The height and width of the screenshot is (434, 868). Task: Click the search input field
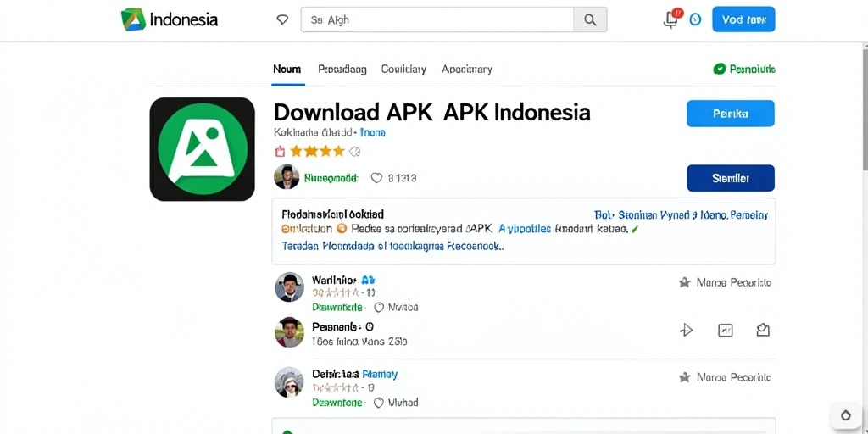(x=437, y=20)
